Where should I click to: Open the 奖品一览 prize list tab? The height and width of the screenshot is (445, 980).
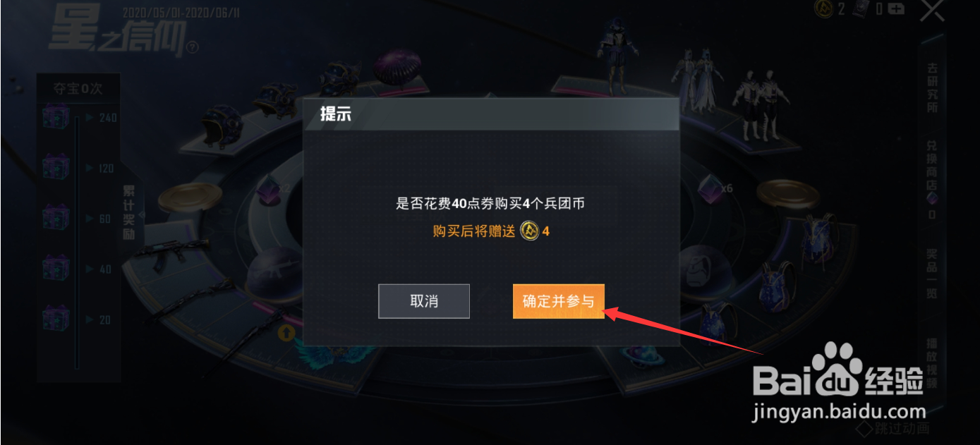pyautogui.click(x=932, y=274)
